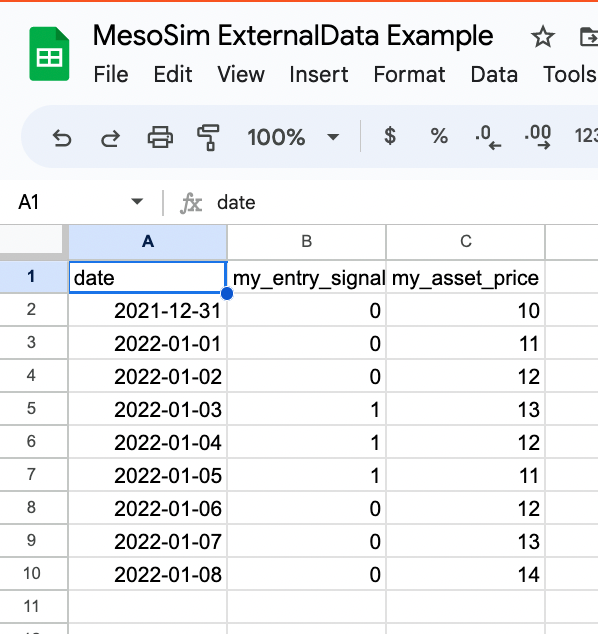Open the View menu
This screenshot has width=598, height=634.
coord(241,74)
